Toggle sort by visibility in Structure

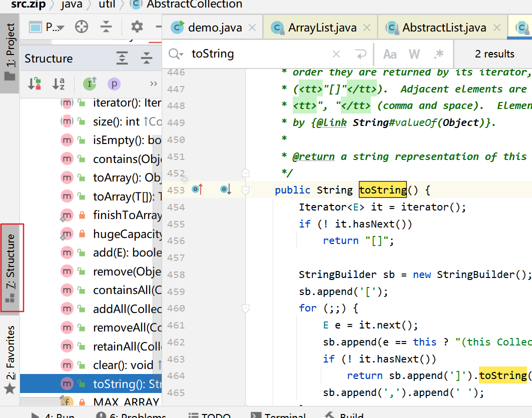[x=34, y=83]
